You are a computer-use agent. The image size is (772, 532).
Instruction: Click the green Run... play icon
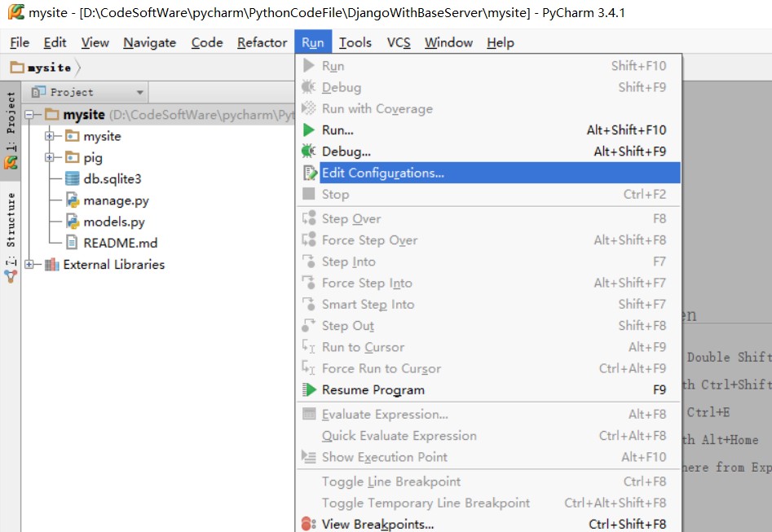[x=309, y=130]
